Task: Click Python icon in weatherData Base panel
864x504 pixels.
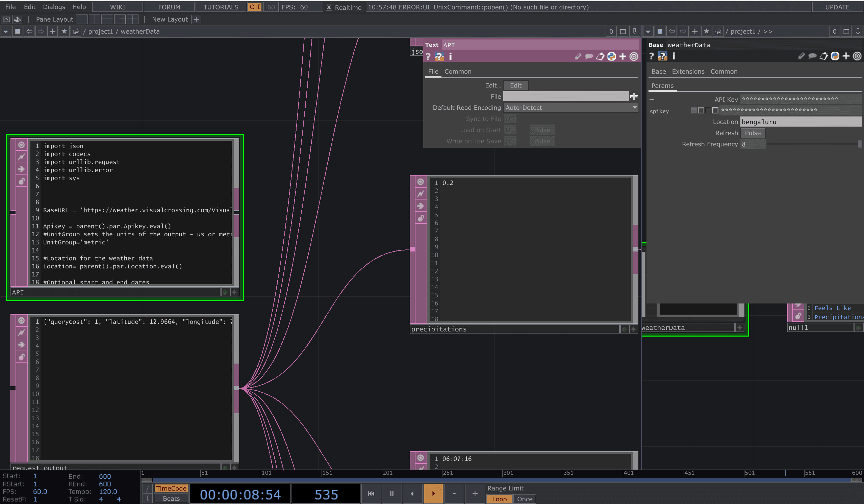Action: [835, 56]
